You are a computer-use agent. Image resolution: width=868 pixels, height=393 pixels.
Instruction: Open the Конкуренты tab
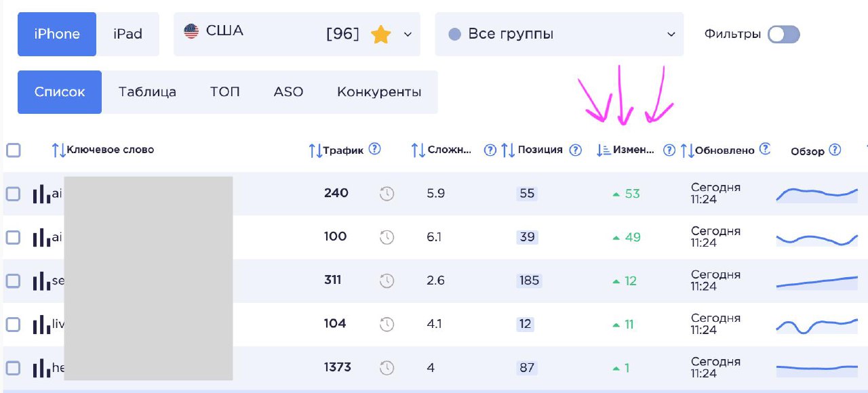[x=378, y=91]
